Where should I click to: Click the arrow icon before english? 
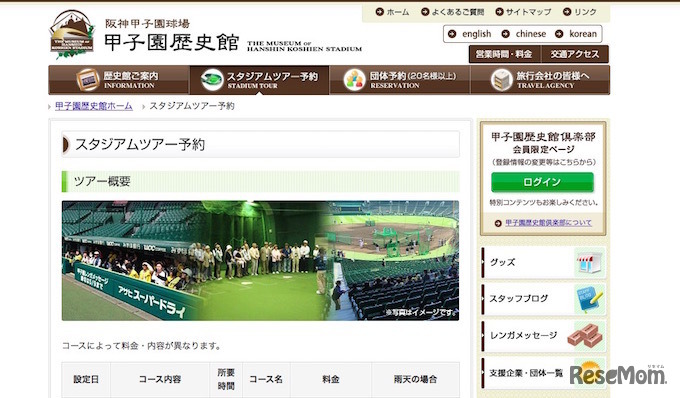point(452,34)
